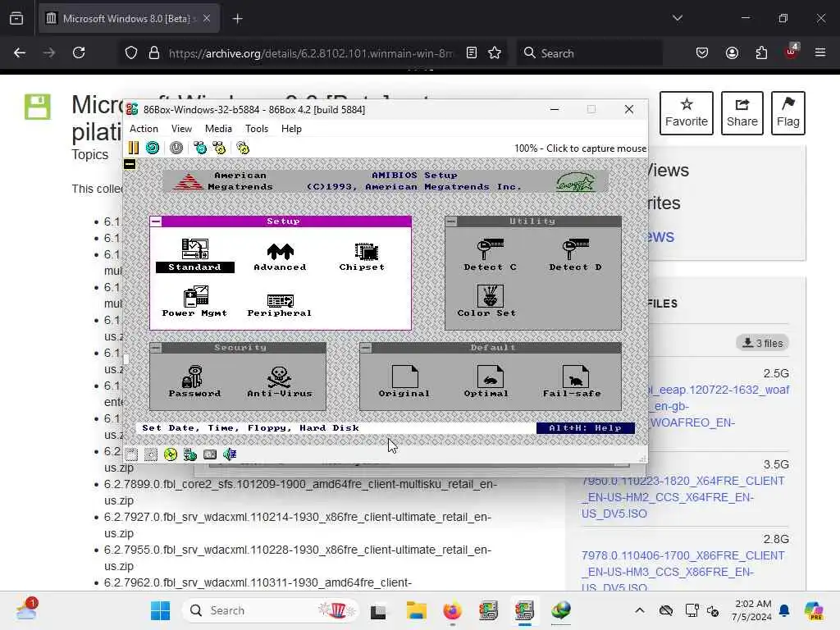This screenshot has width=840, height=630.
Task: Open the Firefox extensions puzzle icon
Action: 761,52
